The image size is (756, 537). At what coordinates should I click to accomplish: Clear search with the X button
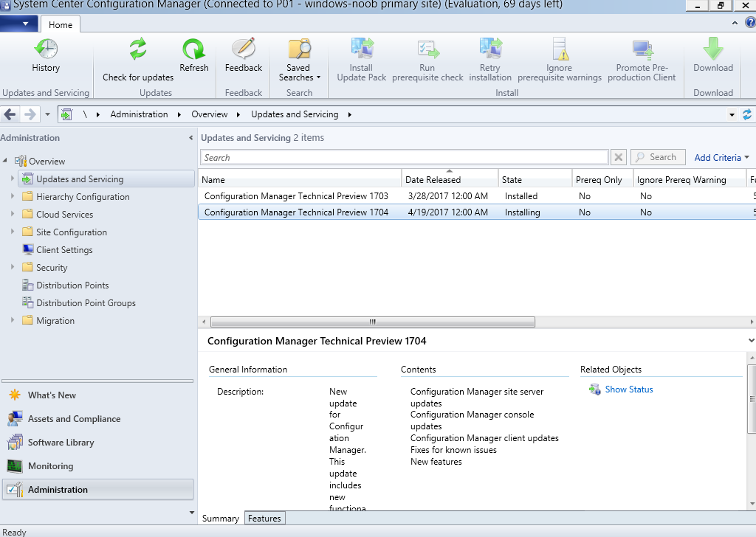[x=618, y=157]
